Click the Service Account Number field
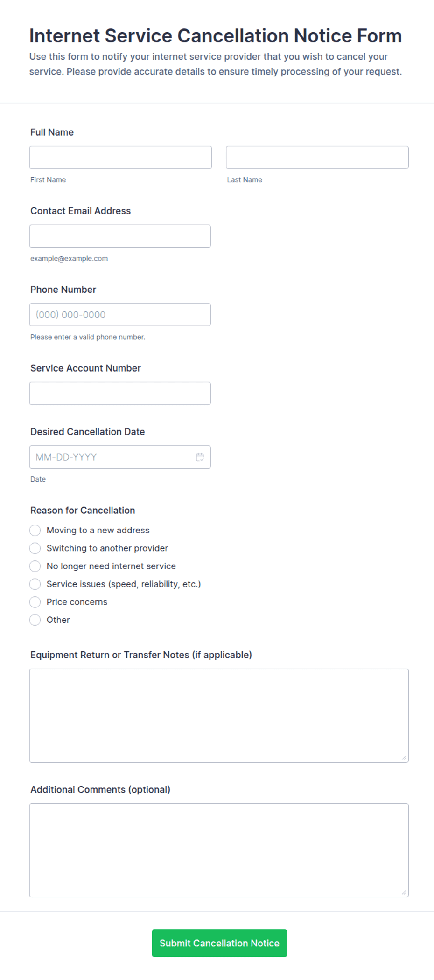The width and height of the screenshot is (434, 980). [x=120, y=393]
